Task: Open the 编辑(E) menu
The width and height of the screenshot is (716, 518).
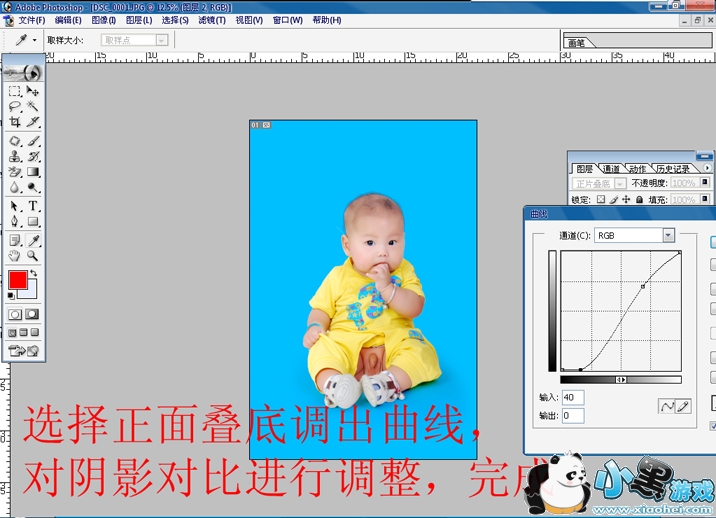Action: [68, 20]
